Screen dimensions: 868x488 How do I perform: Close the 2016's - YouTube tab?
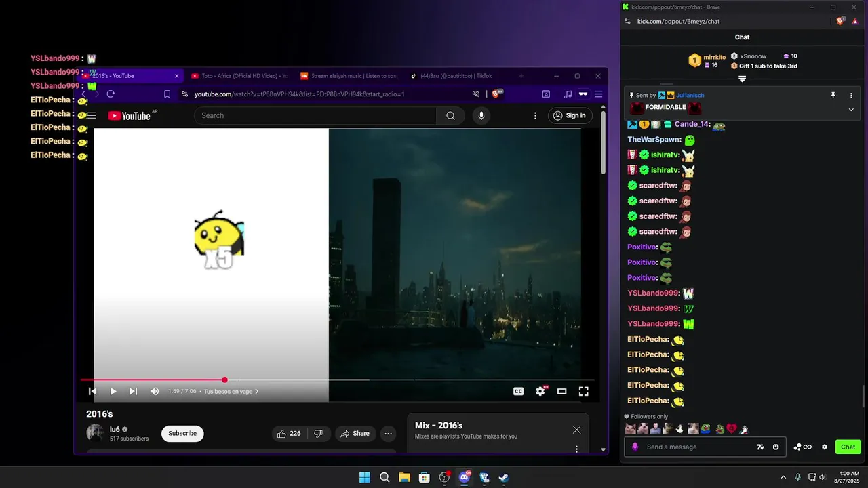pos(177,76)
